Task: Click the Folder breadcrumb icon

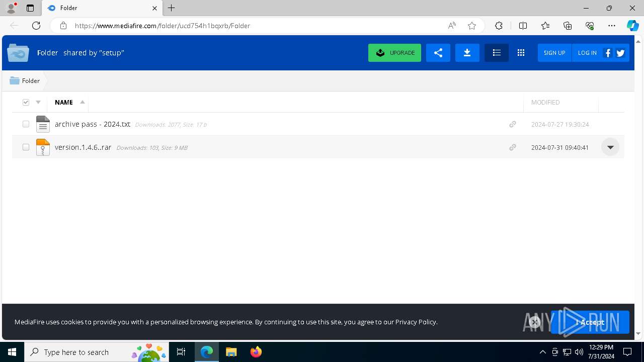Action: pyautogui.click(x=15, y=80)
